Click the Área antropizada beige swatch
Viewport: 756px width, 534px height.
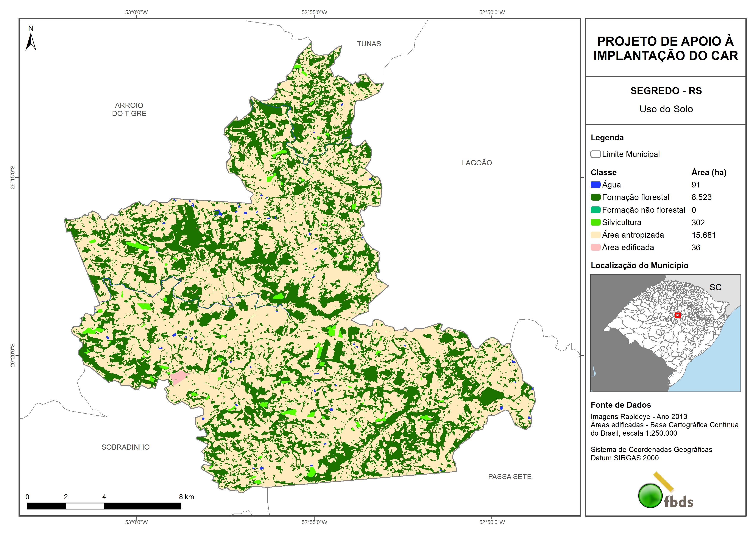tap(595, 235)
